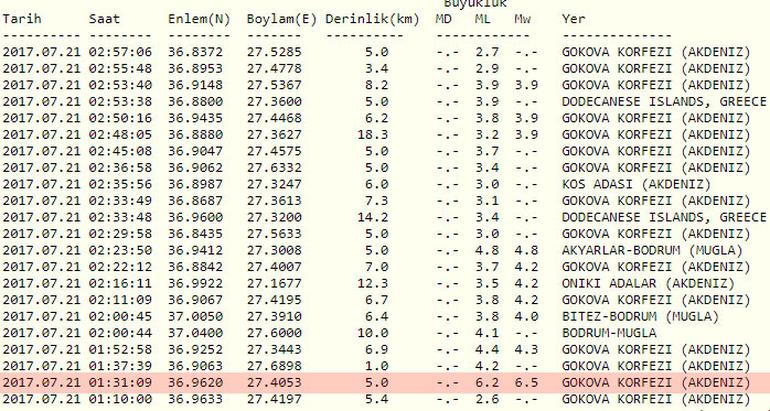
Task: Click the Tarih column header
Action: pyautogui.click(x=22, y=18)
